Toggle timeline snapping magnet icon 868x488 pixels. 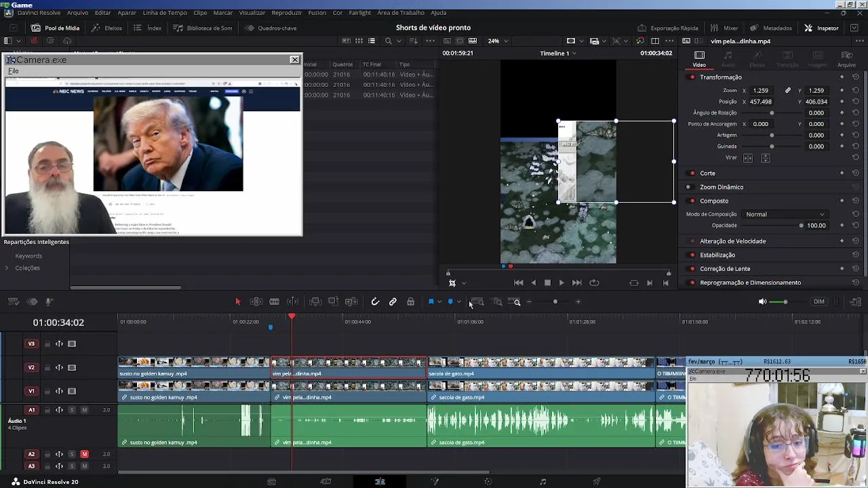(x=375, y=302)
